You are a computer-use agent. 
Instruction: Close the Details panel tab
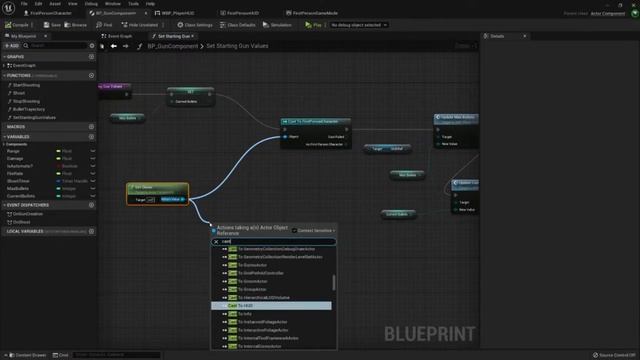tap(524, 36)
